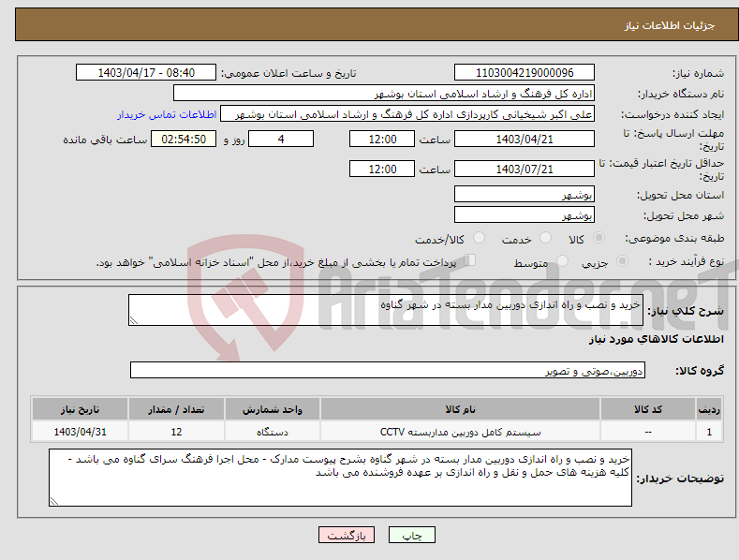Click the goods group field دوربین،صوتی و تصویر
The width and height of the screenshot is (739, 560).
click(388, 370)
